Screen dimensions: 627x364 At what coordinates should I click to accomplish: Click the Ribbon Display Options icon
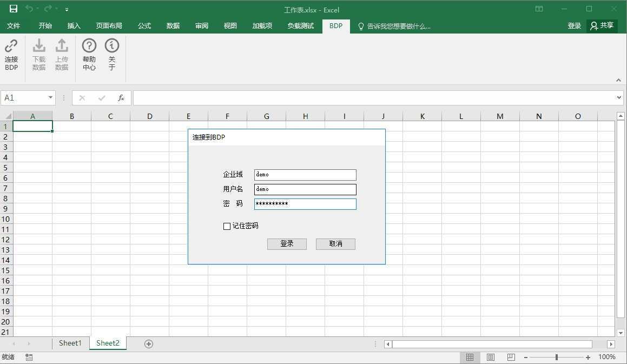click(539, 9)
